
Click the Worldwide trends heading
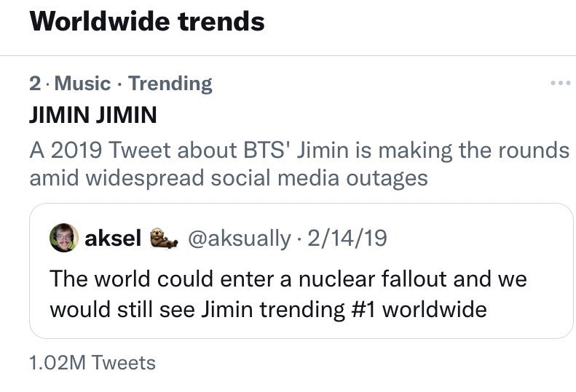pyautogui.click(x=147, y=21)
